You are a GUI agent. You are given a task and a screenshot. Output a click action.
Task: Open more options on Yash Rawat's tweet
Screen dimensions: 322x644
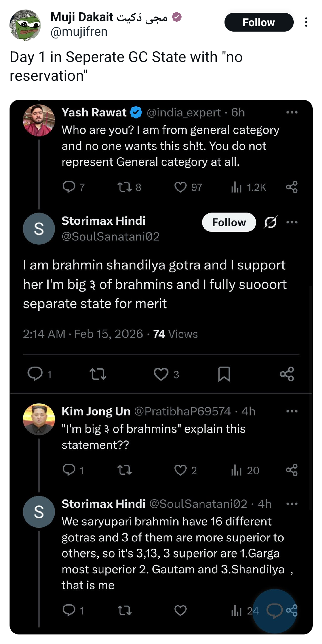pyautogui.click(x=292, y=113)
